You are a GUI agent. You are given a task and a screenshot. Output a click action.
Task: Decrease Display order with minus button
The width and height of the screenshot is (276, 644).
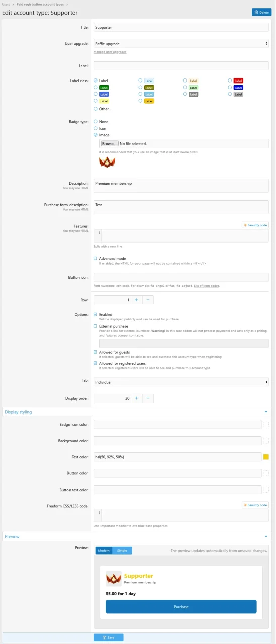tap(148, 398)
